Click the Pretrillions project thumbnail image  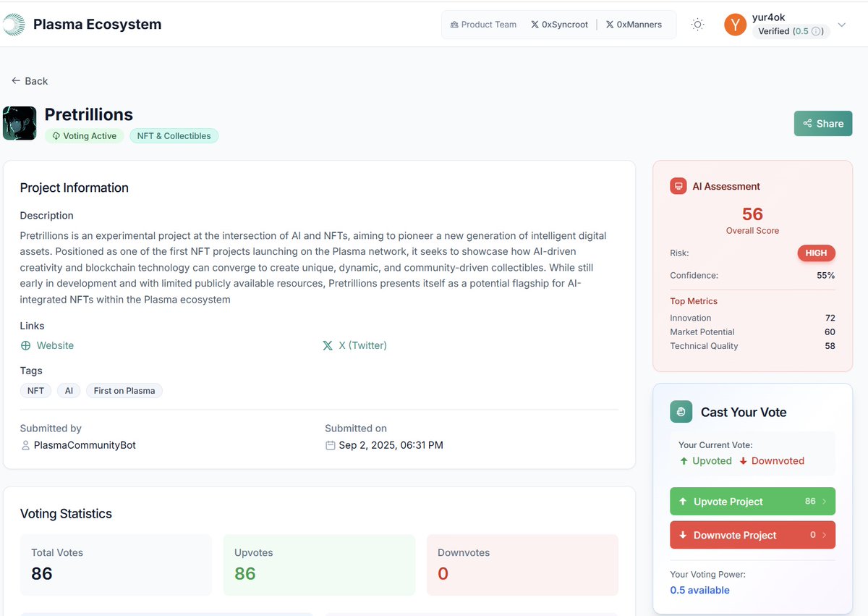(20, 123)
